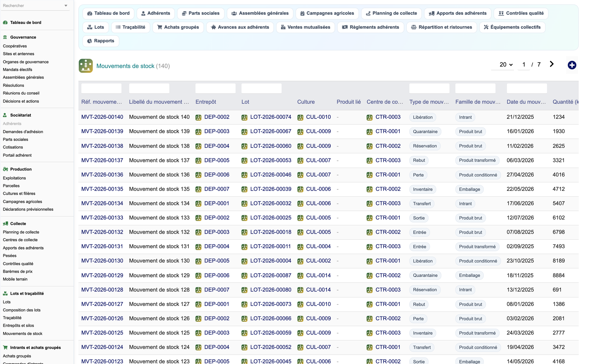The height and width of the screenshot is (364, 589).
Task: Click the Répartition et ristournes scale icon
Action: [x=414, y=27]
